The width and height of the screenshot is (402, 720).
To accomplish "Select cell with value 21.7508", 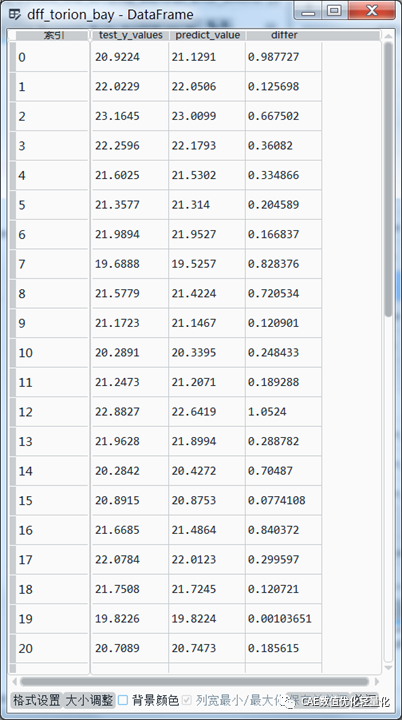I will (x=130, y=589).
